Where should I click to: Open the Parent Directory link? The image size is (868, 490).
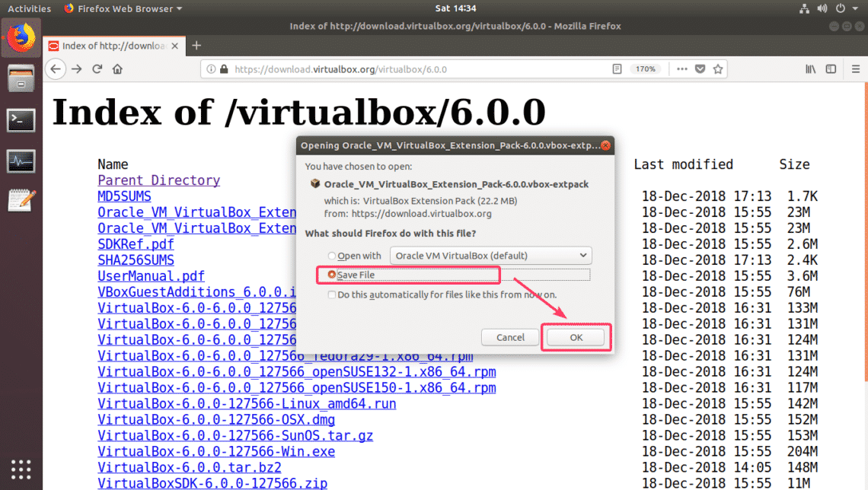coord(159,180)
